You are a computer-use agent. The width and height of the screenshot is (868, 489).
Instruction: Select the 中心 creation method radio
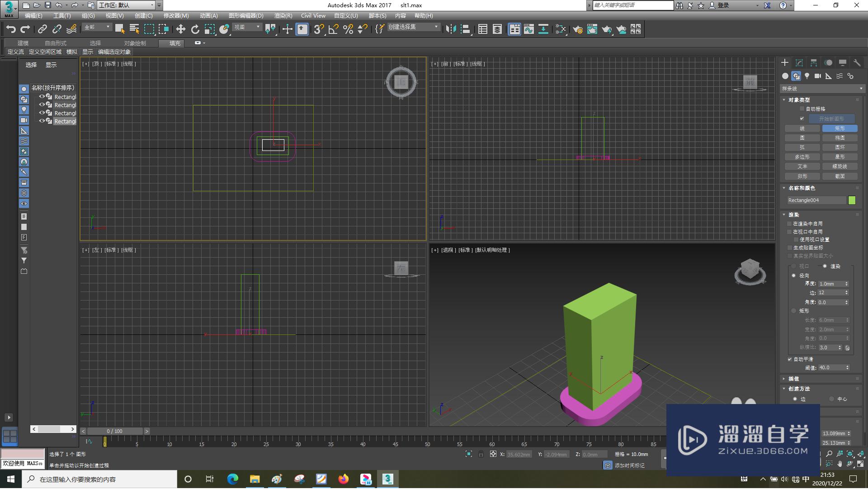coord(831,399)
